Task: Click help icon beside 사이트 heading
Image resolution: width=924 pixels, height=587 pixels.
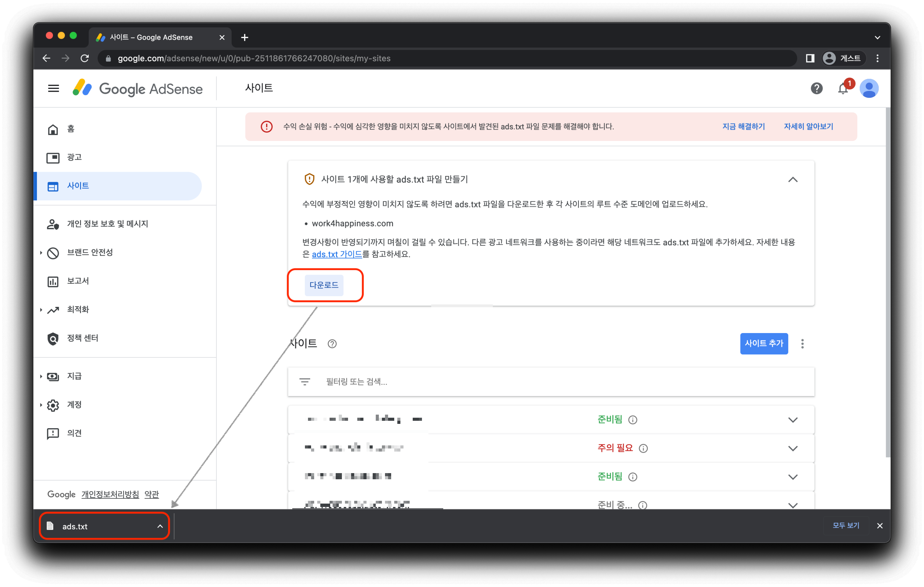Action: (x=332, y=344)
